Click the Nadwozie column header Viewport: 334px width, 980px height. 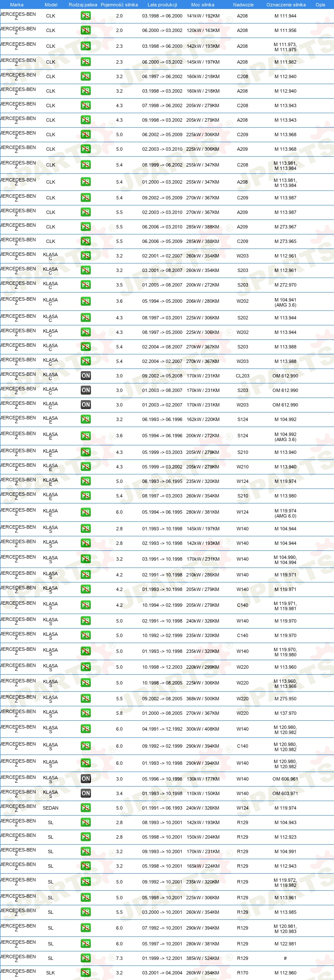243,5
